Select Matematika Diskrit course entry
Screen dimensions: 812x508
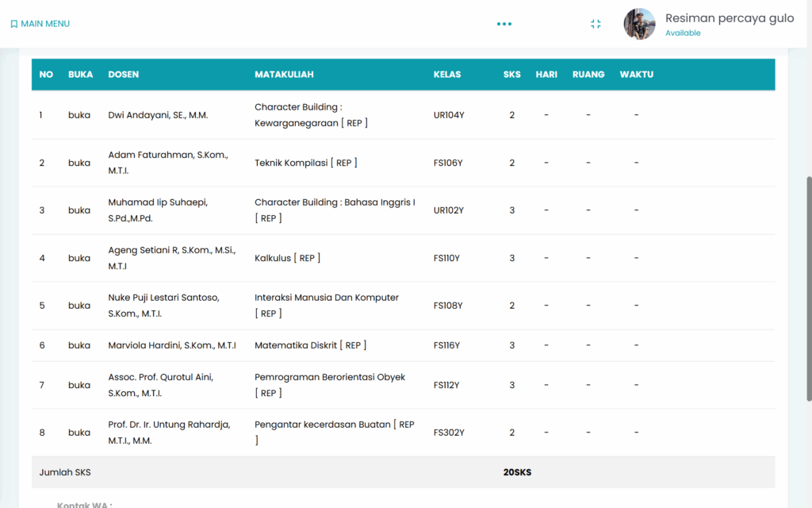310,345
